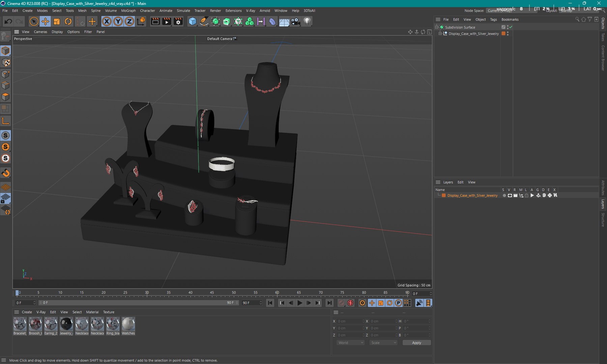The height and width of the screenshot is (364, 607).
Task: Select the Watches material thumbnail
Action: [x=128, y=324]
